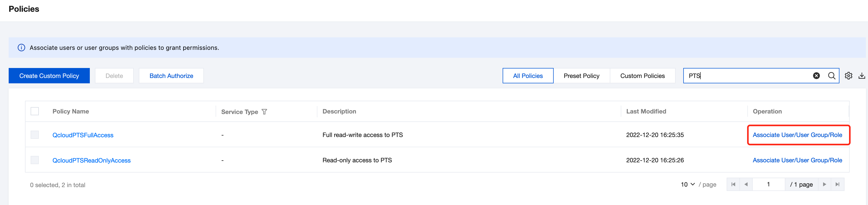The height and width of the screenshot is (205, 868).
Task: Switch to the Custom Policies tab
Action: tap(642, 76)
